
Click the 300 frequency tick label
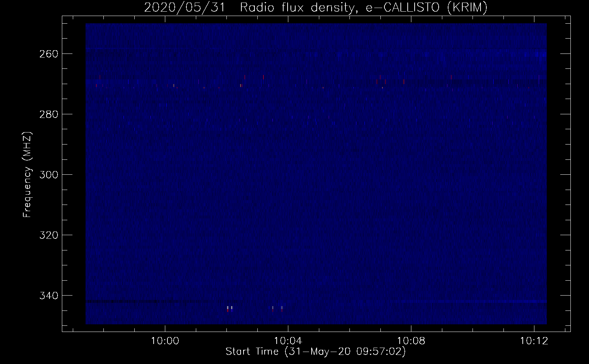49,175
